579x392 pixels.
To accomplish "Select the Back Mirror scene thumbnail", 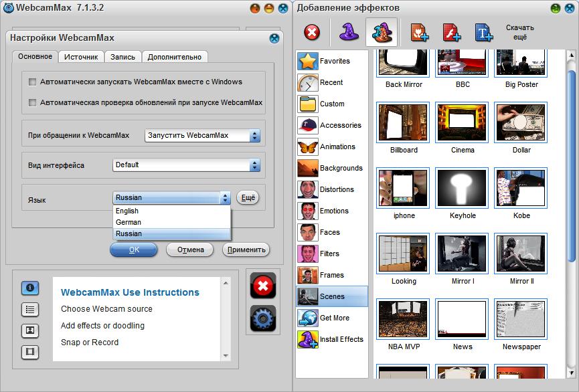I will point(403,63).
